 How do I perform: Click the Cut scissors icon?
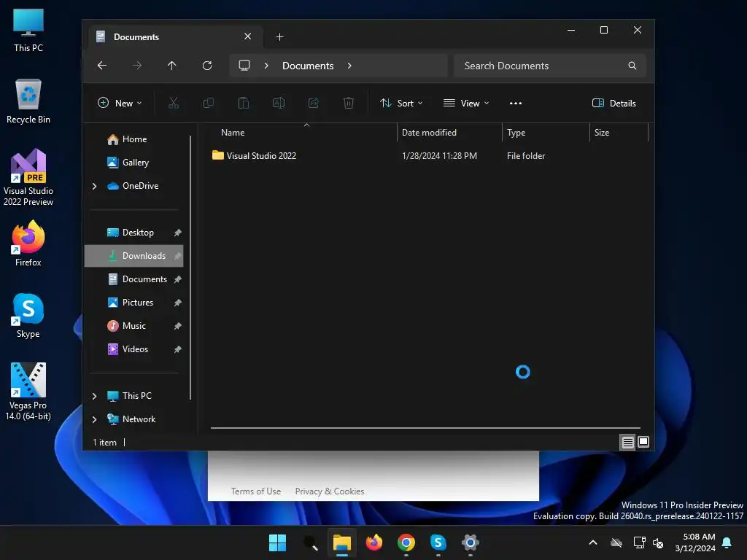[174, 103]
